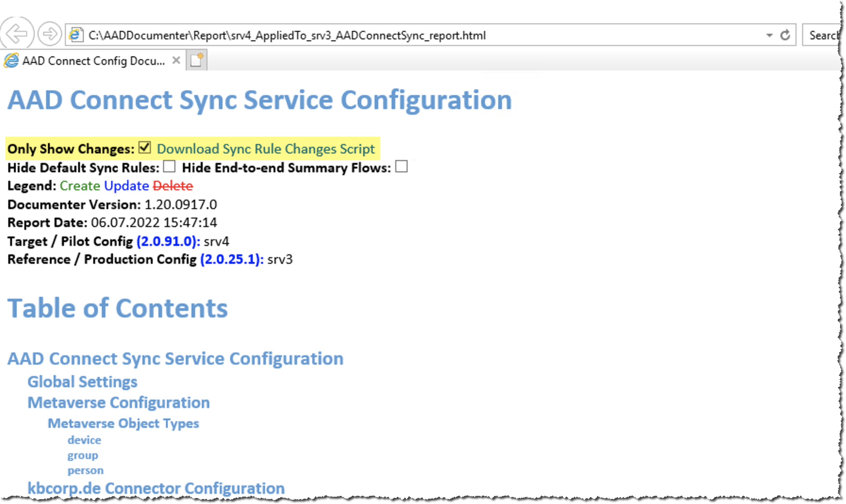Screen dimensions: 846x504
Task: Click the page icon in address bar
Action: 76,35
